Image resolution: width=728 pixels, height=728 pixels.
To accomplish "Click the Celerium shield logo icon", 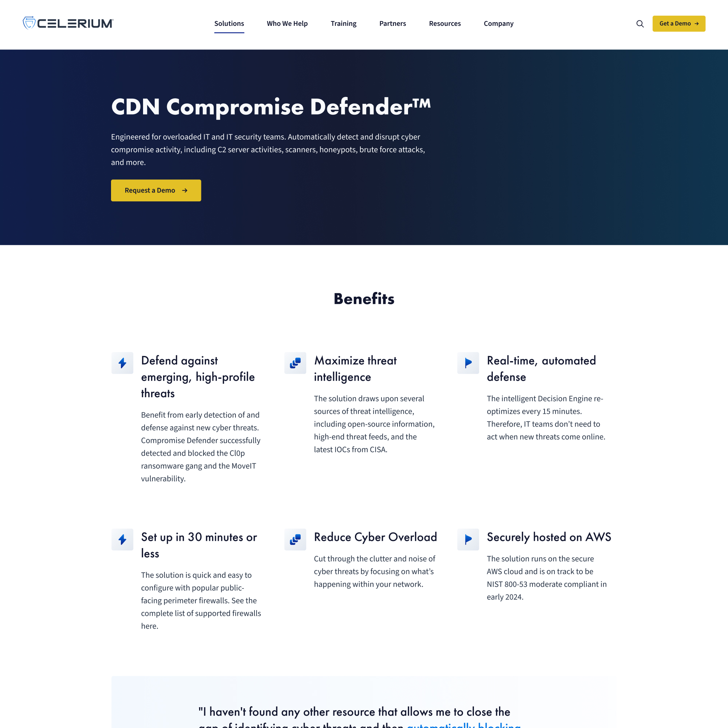I will (29, 23).
